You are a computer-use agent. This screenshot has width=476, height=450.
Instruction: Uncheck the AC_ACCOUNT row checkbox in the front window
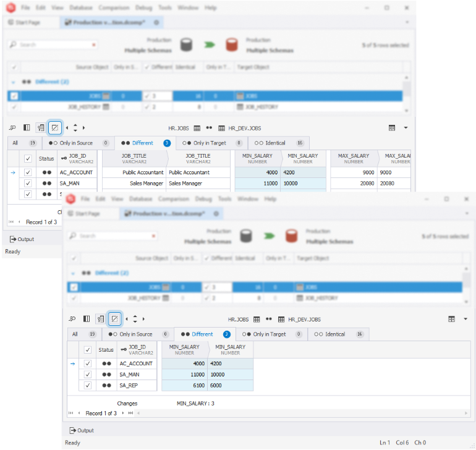pyautogui.click(x=88, y=363)
